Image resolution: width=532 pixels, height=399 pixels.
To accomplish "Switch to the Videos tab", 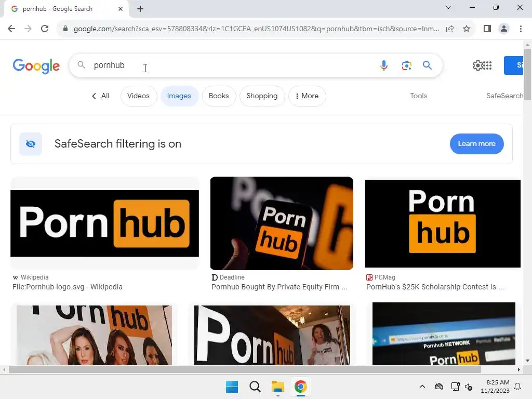I will (x=138, y=96).
